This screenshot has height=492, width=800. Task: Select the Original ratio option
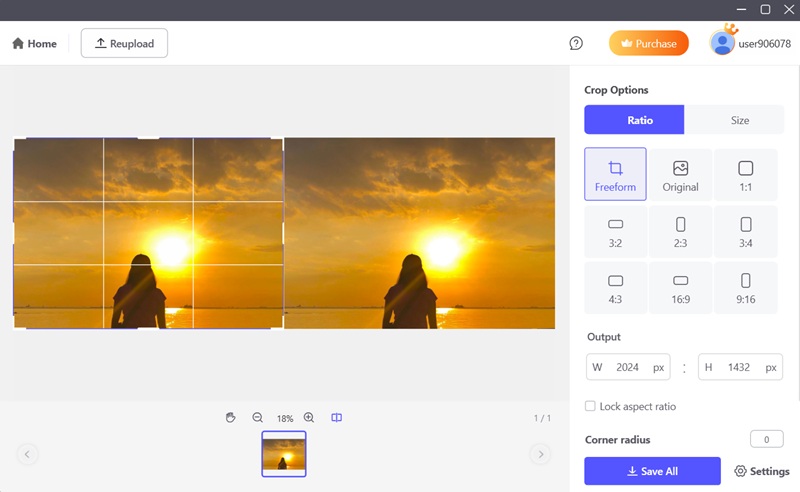pos(680,174)
